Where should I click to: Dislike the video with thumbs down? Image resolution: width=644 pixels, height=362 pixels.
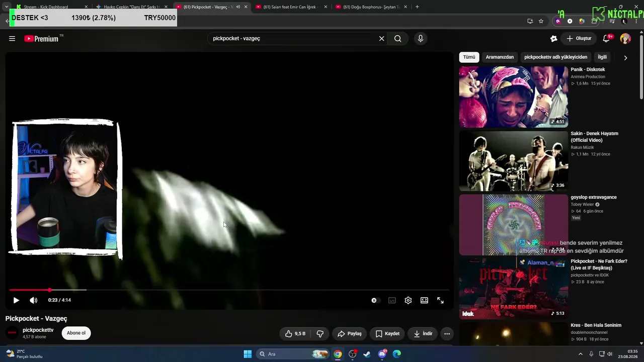(320, 333)
